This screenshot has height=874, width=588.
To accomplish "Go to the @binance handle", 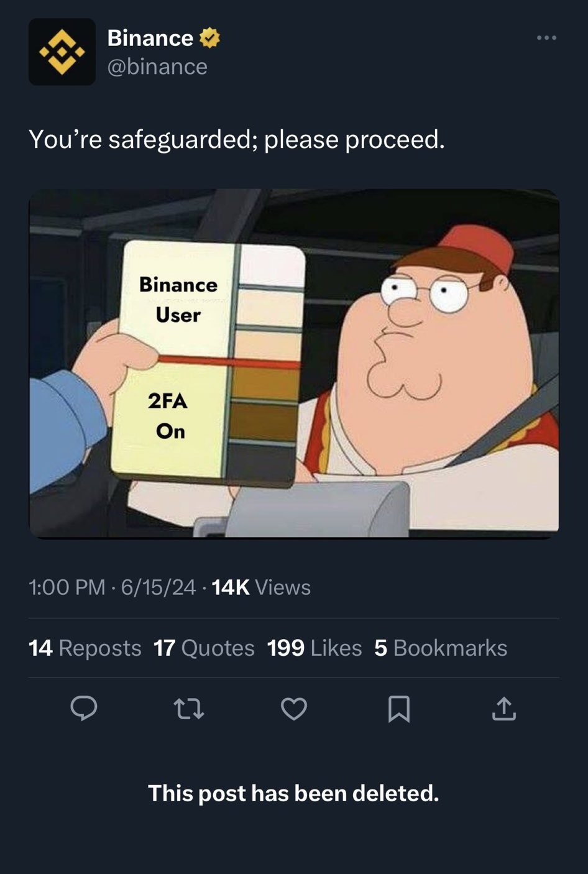I will (157, 67).
